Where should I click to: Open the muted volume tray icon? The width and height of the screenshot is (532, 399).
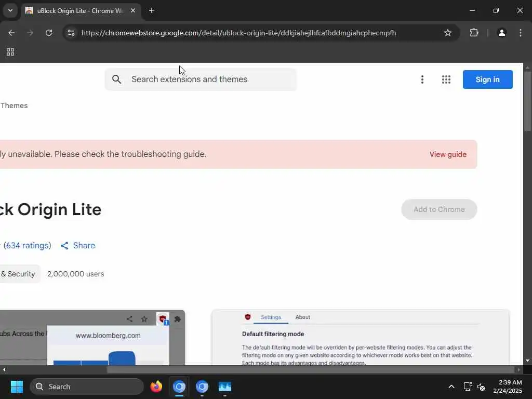tap(481, 387)
